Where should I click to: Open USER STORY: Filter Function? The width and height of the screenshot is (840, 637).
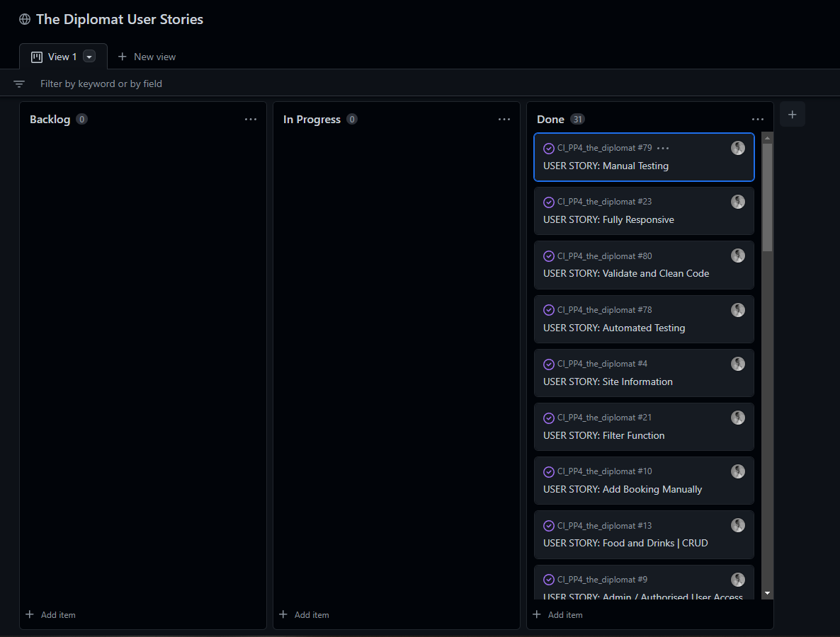click(603, 436)
